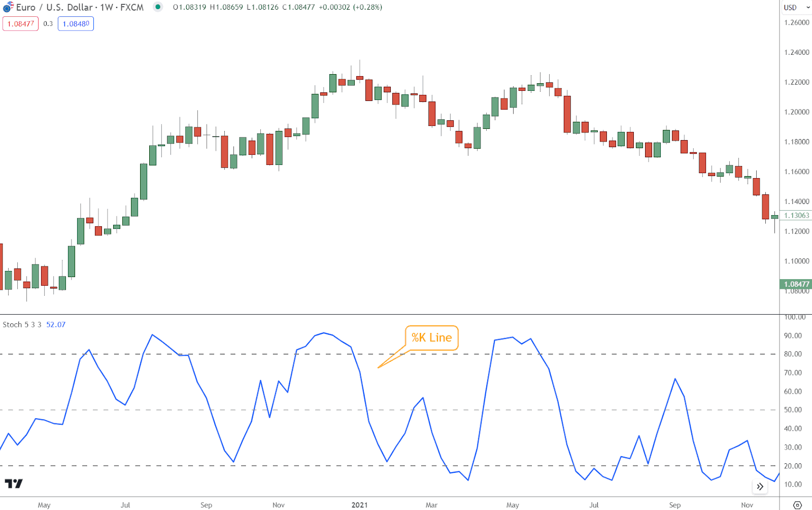
Task: Click the red sell price 1.08477 button
Action: pos(21,24)
